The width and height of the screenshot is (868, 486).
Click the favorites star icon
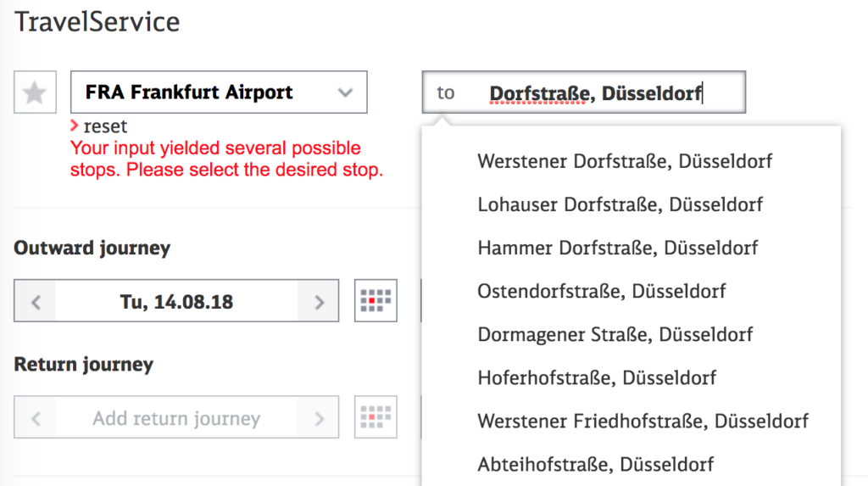tap(35, 92)
